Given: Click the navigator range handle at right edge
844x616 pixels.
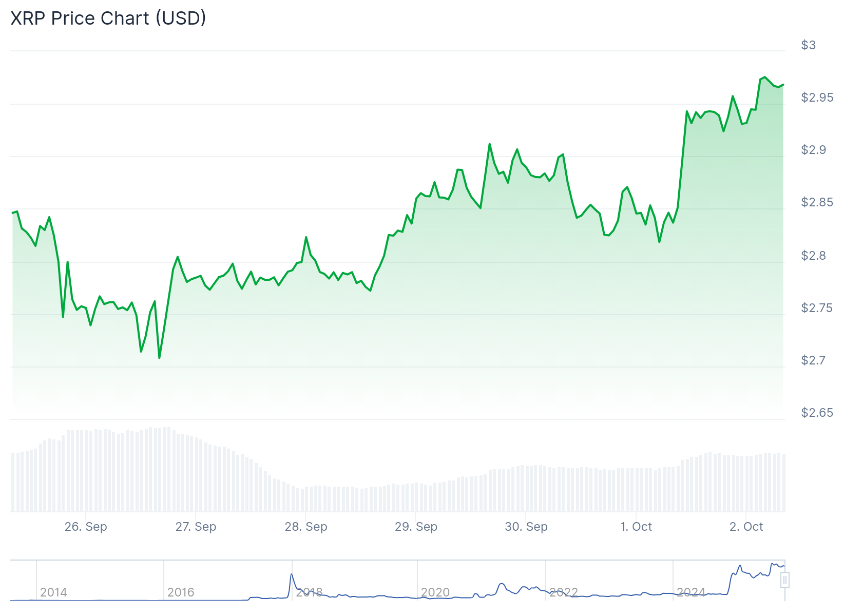Looking at the screenshot, I should pos(784,580).
